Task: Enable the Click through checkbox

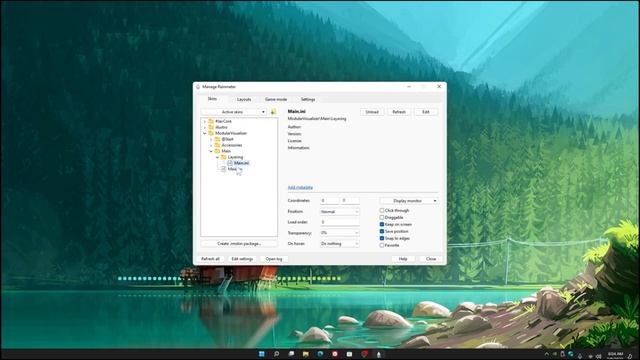Action: (x=382, y=210)
